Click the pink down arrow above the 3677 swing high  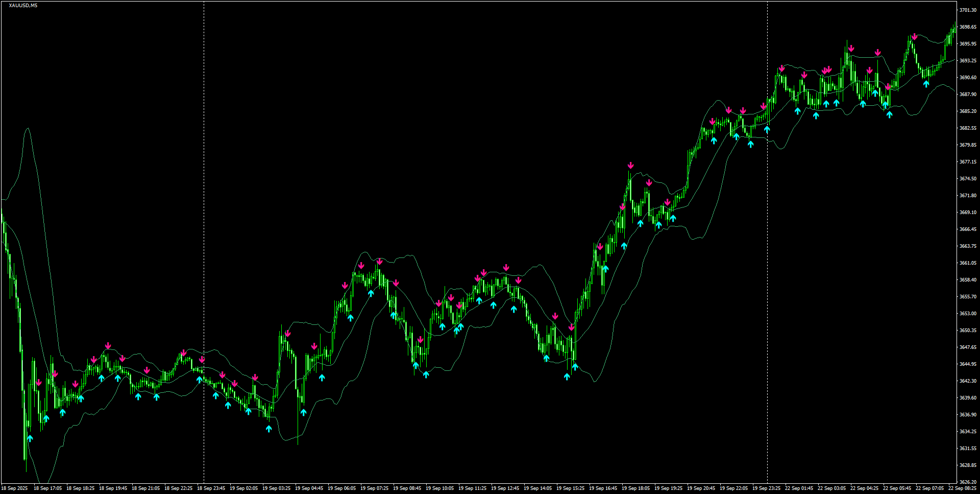[631, 165]
